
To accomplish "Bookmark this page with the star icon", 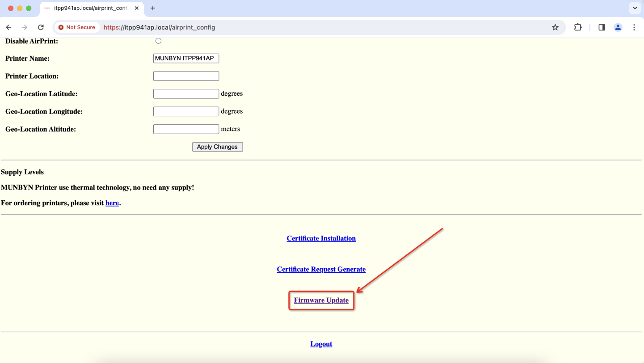I will click(x=555, y=27).
